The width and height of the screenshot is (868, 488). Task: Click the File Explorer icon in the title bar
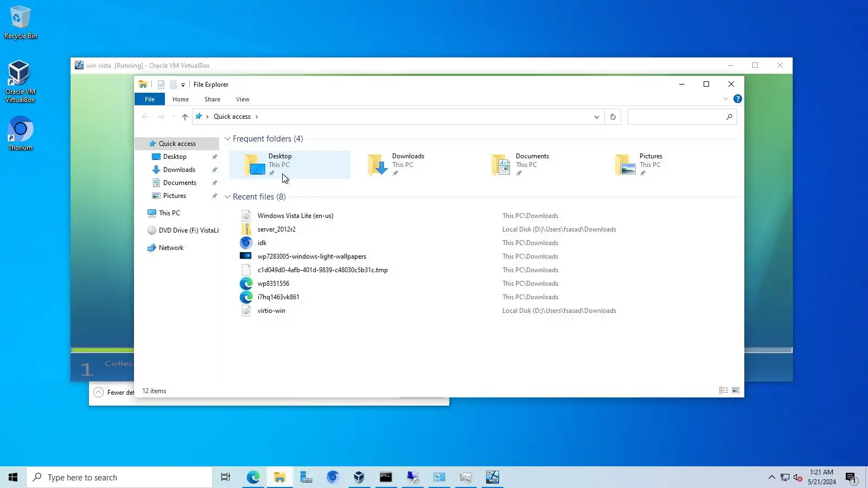(143, 85)
